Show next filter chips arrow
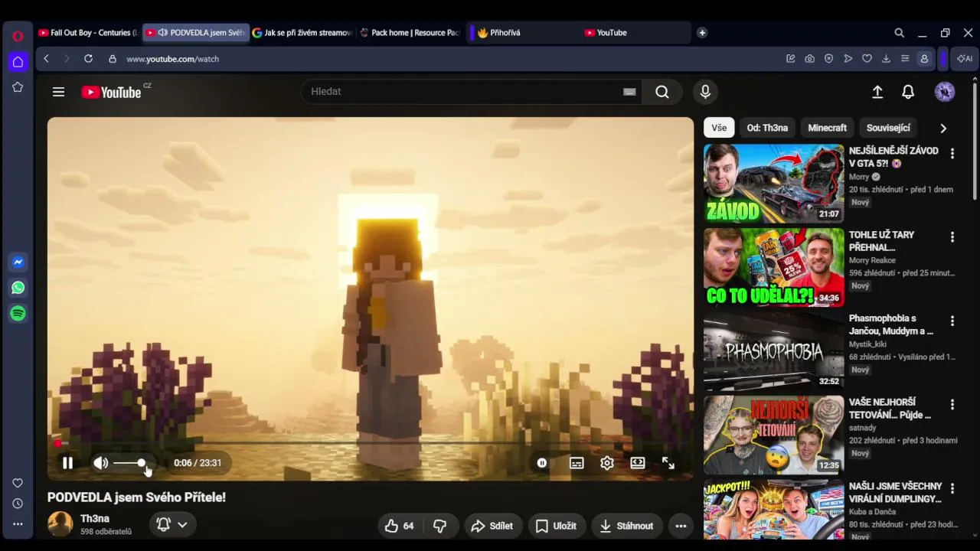The height and width of the screenshot is (551, 980). pyautogui.click(x=943, y=129)
